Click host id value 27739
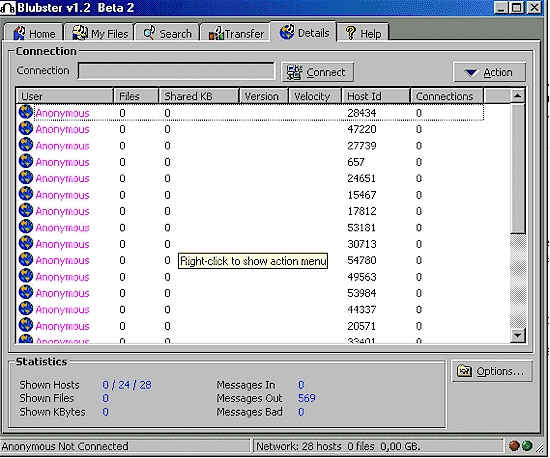 (x=362, y=146)
